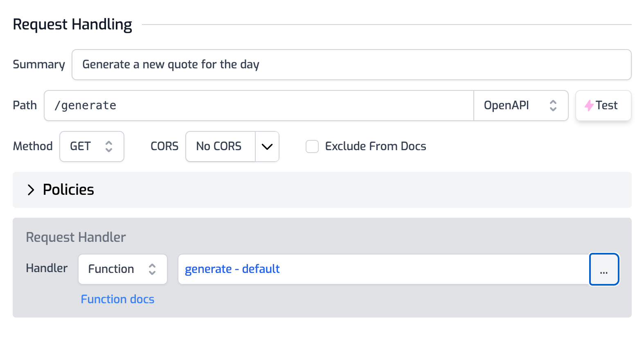Click the Policies section header
This screenshot has height=347, width=644.
coord(68,190)
